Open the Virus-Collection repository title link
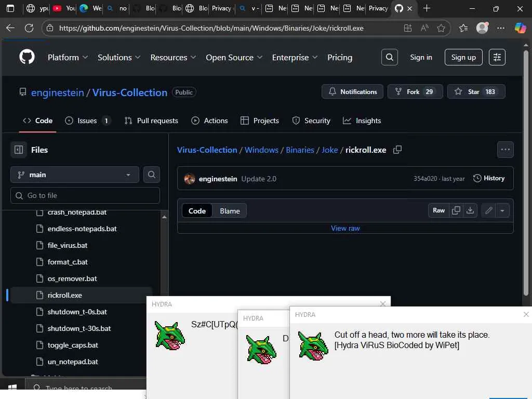 (129, 92)
